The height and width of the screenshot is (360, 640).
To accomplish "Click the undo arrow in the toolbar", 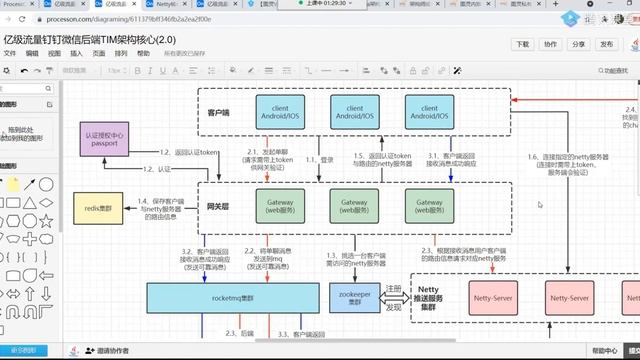I will tap(24, 71).
